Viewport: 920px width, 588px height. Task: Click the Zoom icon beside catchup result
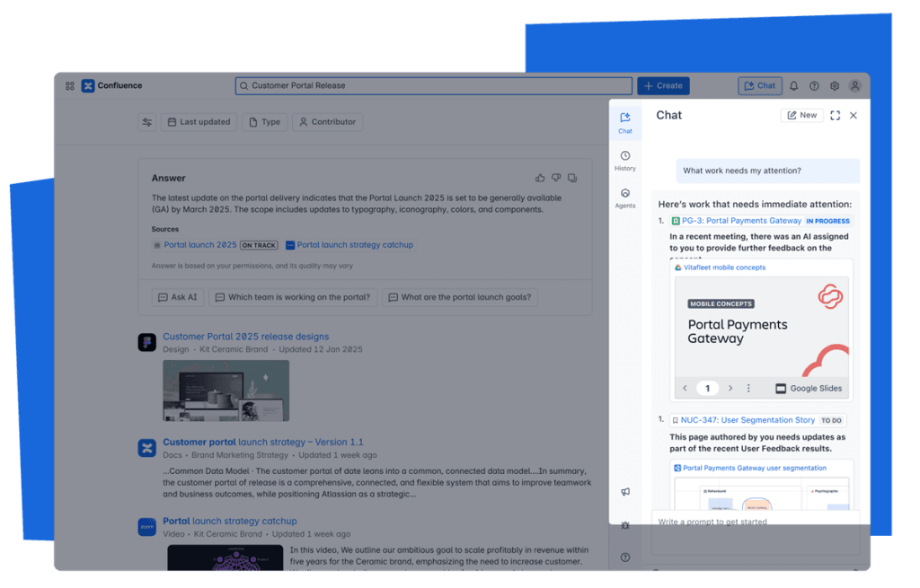(146, 526)
